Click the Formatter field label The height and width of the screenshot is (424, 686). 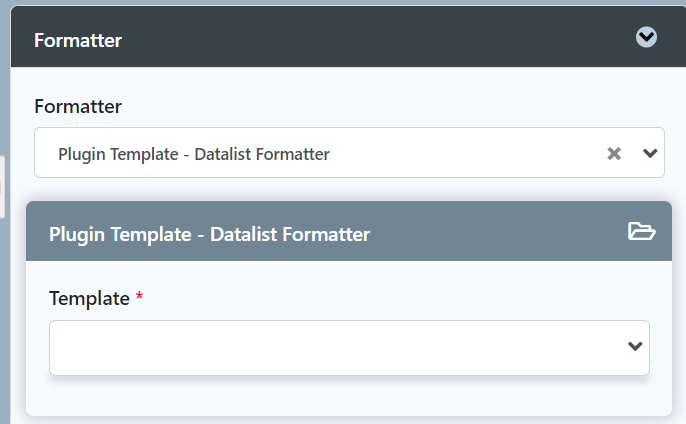[78, 105]
